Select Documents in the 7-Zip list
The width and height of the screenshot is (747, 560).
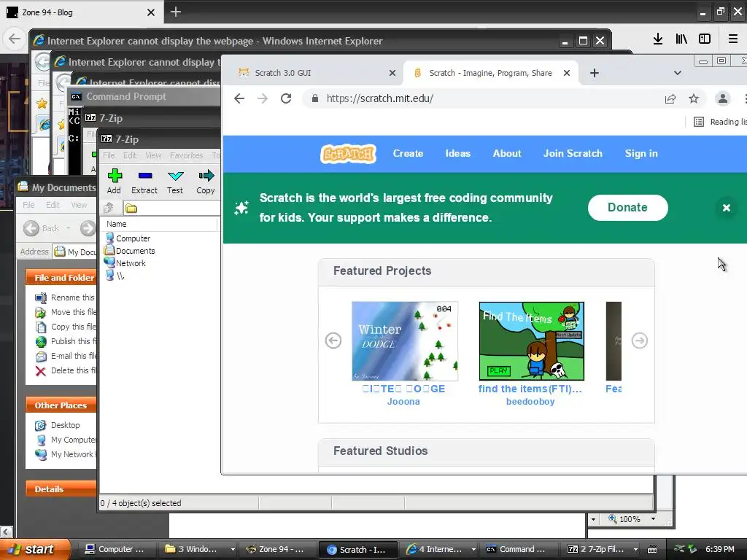(x=130, y=251)
